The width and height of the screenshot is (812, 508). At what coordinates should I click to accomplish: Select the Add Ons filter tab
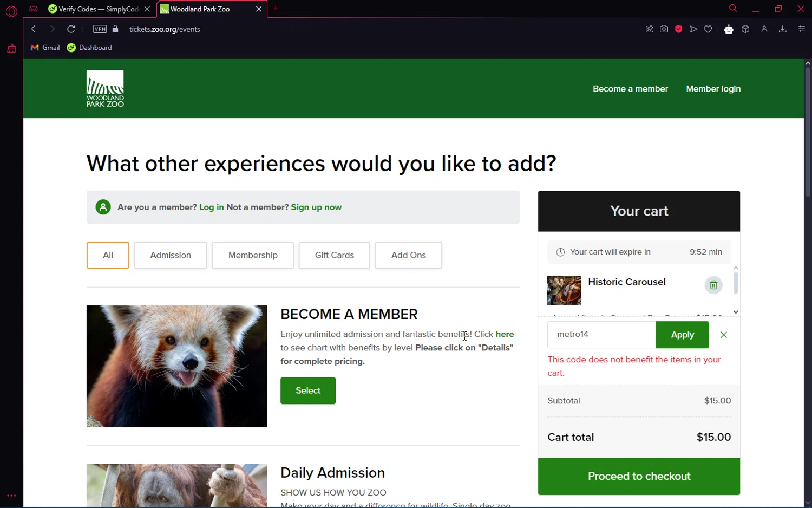[x=408, y=255]
